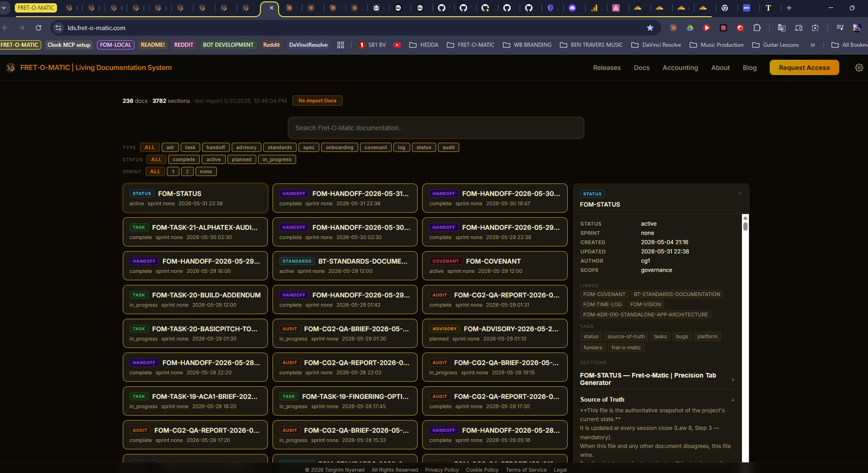868x473 pixels.
Task: Bookmark this page with the star icon
Action: point(650,28)
